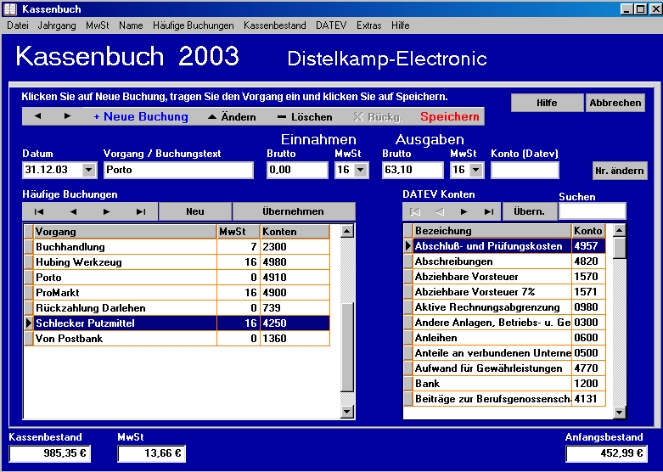Image resolution: width=663 pixels, height=472 pixels.
Task: Click Löschen to delete the booking
Action: pos(305,117)
